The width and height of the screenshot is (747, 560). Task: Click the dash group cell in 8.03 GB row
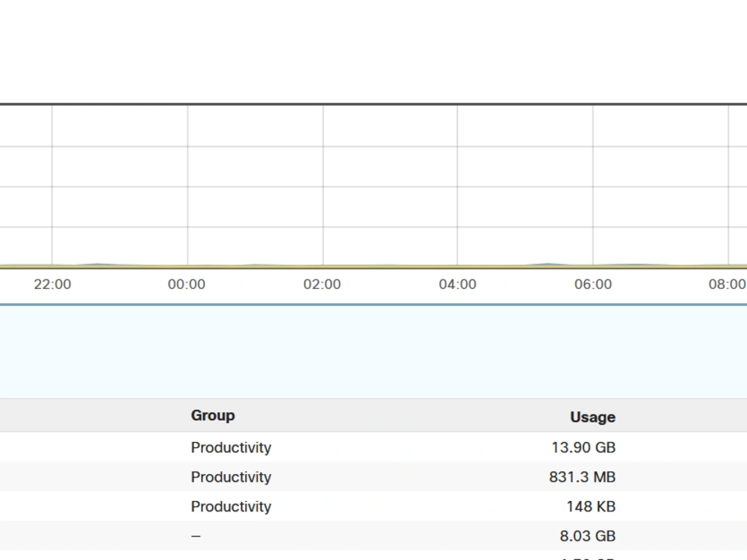click(196, 536)
